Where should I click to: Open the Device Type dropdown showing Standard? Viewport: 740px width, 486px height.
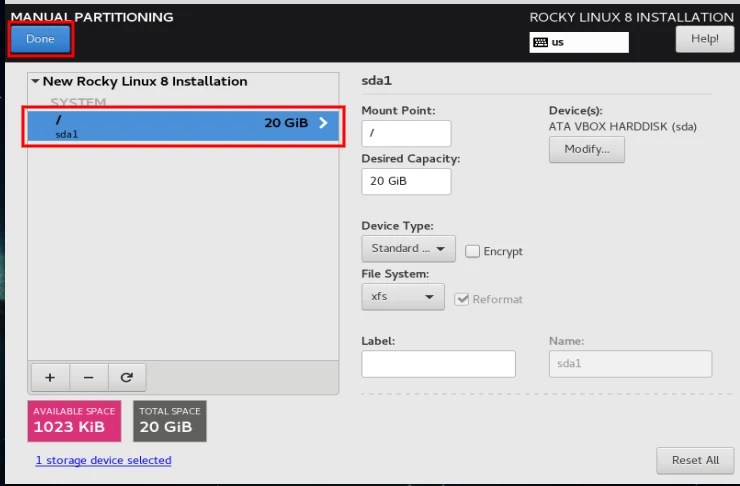(408, 249)
